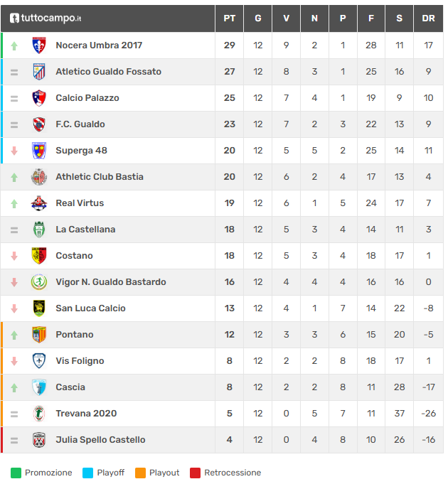This screenshot has width=448, height=484.
Task: Click the Vigor N. Gualdo Bastardo crest
Action: tap(39, 282)
